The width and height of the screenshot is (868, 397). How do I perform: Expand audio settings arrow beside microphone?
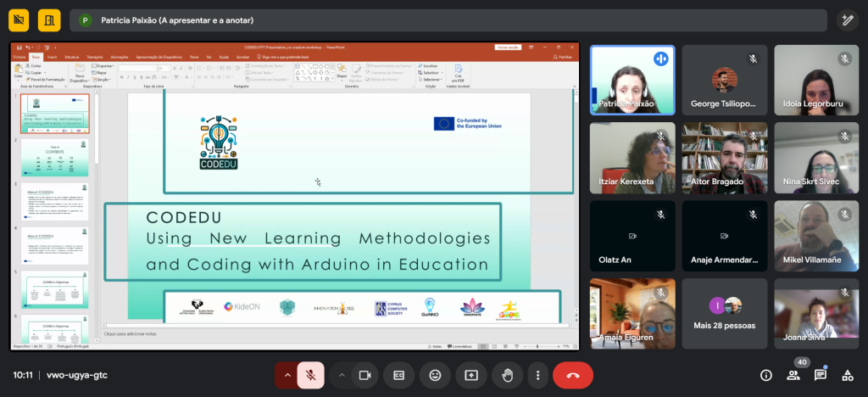[x=287, y=375]
